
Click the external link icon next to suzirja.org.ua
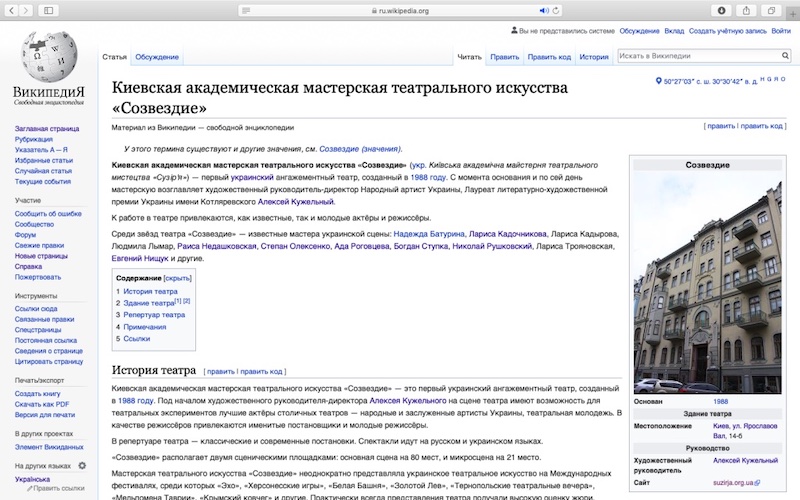tap(757, 483)
